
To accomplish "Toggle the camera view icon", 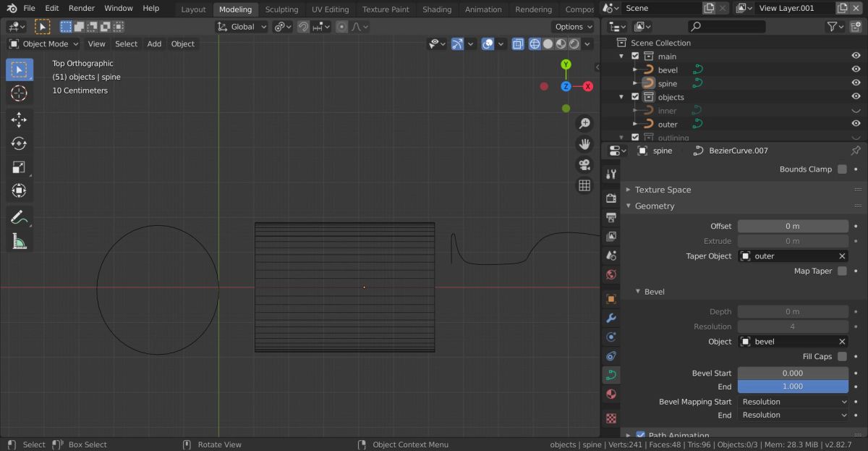I will (x=584, y=165).
